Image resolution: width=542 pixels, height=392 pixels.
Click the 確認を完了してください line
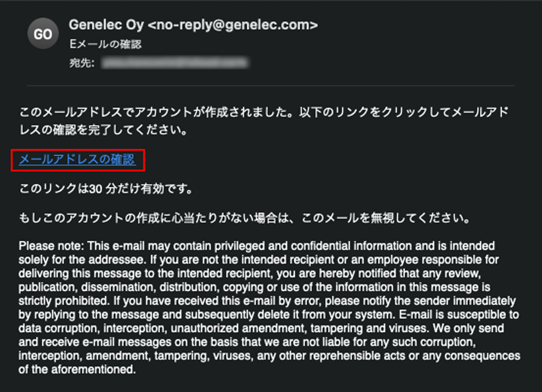(x=103, y=130)
